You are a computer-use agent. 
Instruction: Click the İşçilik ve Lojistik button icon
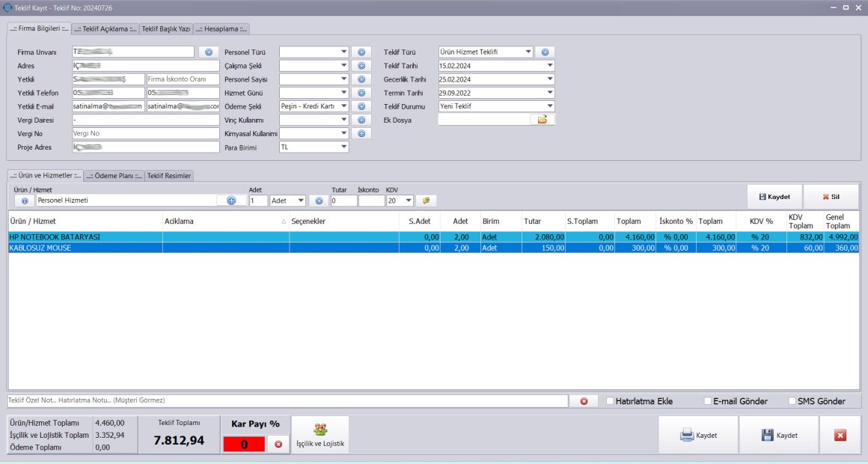coord(322,428)
